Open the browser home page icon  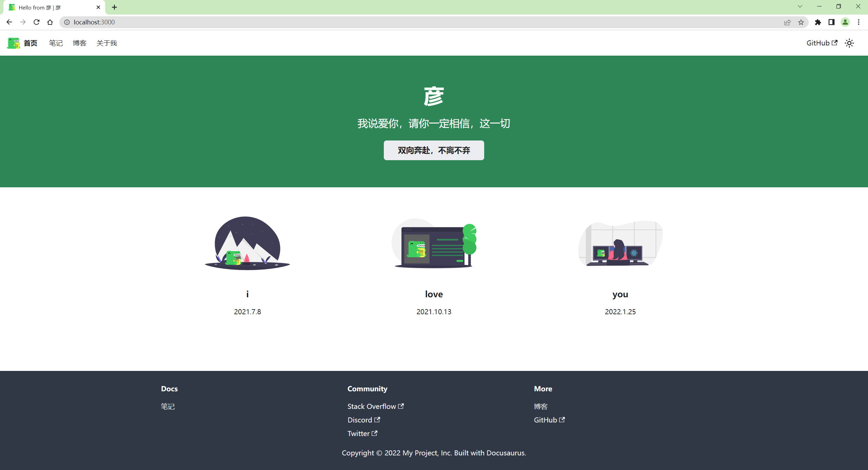pyautogui.click(x=50, y=22)
